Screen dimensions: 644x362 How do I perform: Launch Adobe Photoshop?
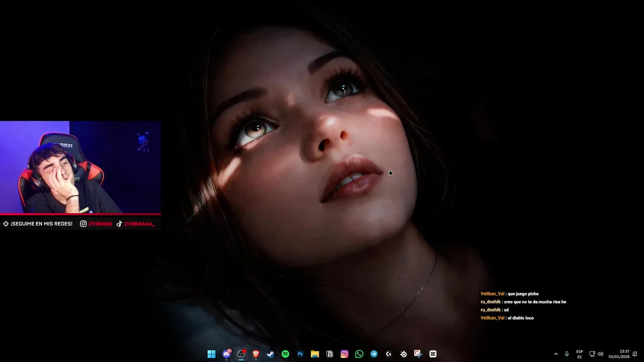click(x=300, y=354)
